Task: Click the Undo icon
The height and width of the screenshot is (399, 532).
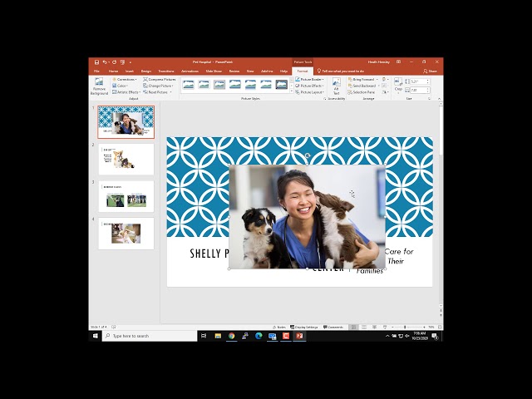Action: [105, 62]
